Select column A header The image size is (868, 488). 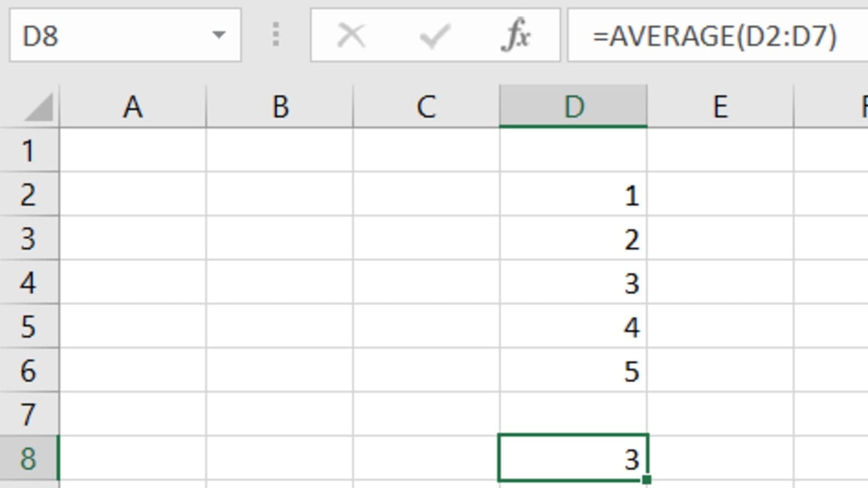[x=133, y=107]
